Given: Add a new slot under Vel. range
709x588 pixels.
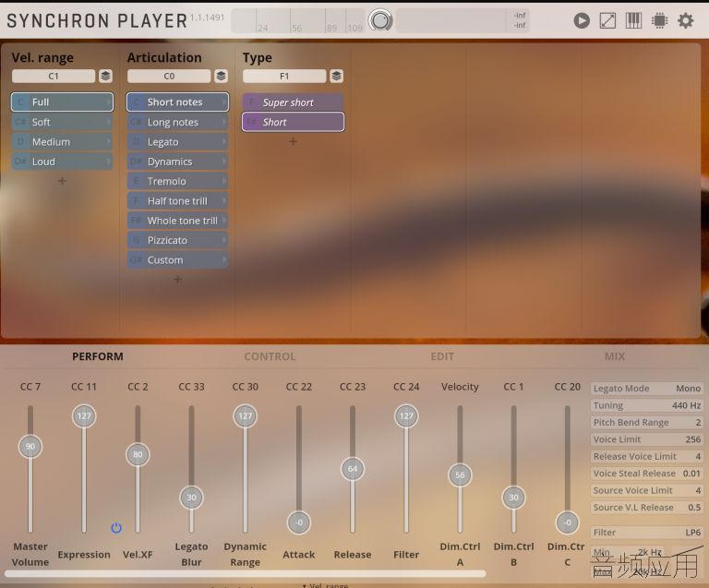Looking at the screenshot, I should 63,181.
